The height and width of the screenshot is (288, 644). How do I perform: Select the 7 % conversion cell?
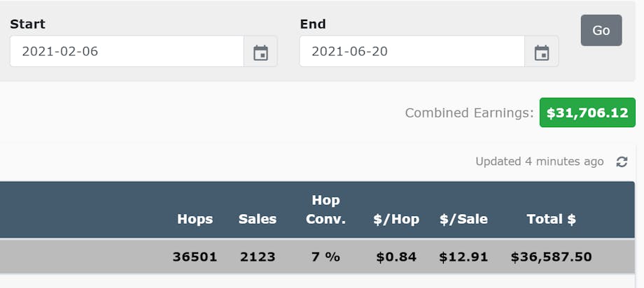point(325,257)
